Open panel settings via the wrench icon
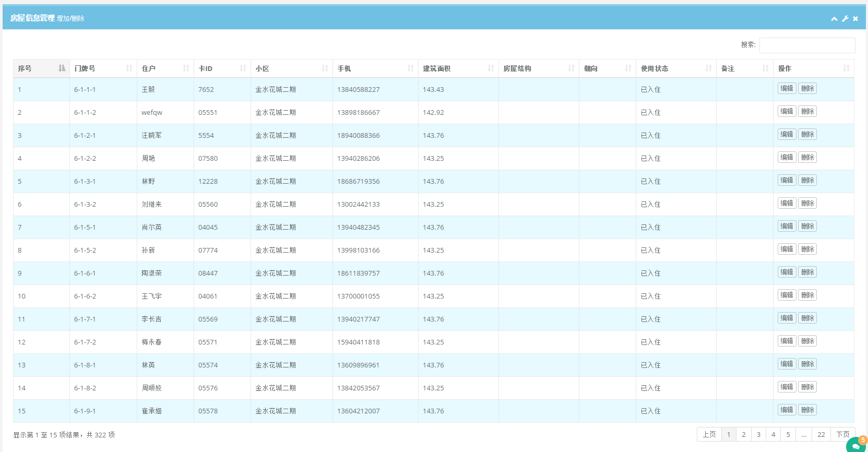The height and width of the screenshot is (452, 868). coord(845,19)
